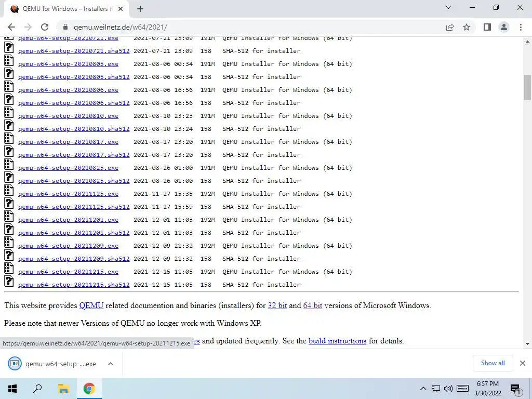532x399 pixels.
Task: Open the build instructions link
Action: (x=337, y=341)
